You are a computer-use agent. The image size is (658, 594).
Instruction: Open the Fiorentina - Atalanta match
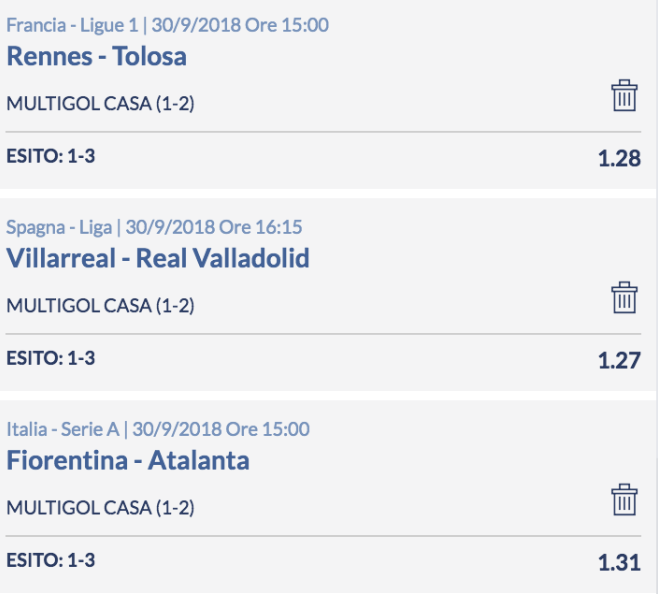point(128,460)
